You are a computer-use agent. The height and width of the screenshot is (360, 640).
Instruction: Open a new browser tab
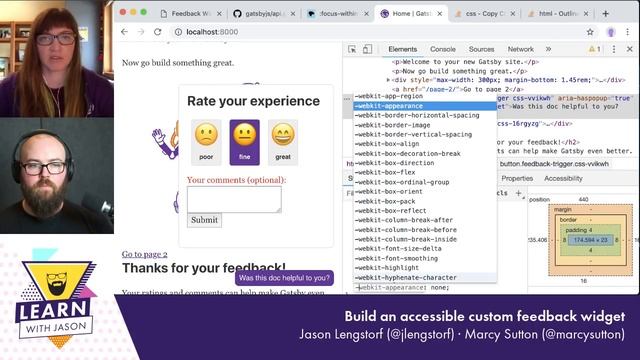tap(606, 13)
